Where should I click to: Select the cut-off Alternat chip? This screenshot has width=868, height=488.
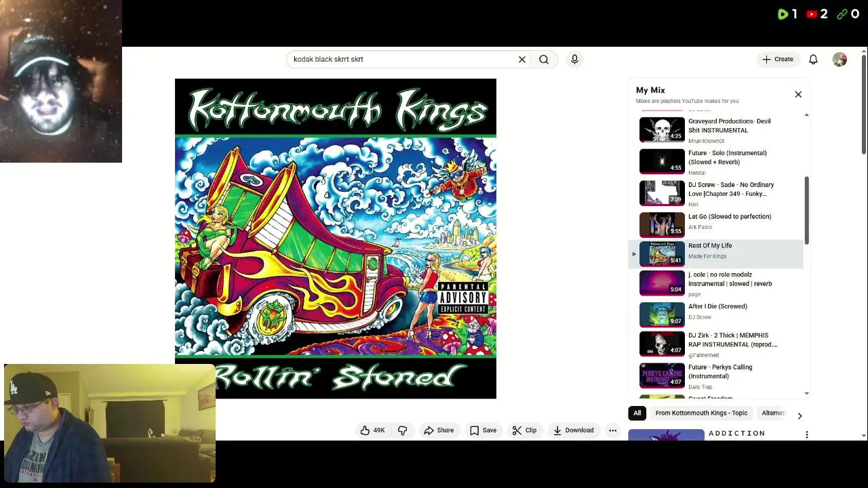(773, 413)
